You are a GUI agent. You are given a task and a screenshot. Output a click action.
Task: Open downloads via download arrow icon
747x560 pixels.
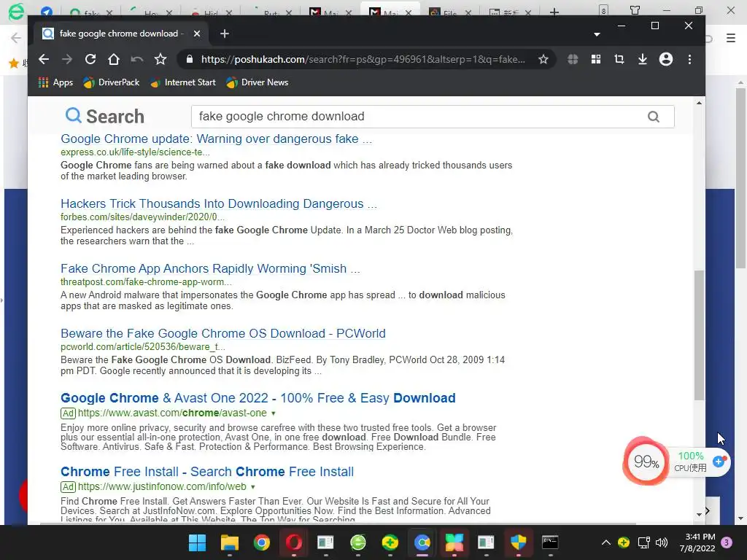coord(643,59)
